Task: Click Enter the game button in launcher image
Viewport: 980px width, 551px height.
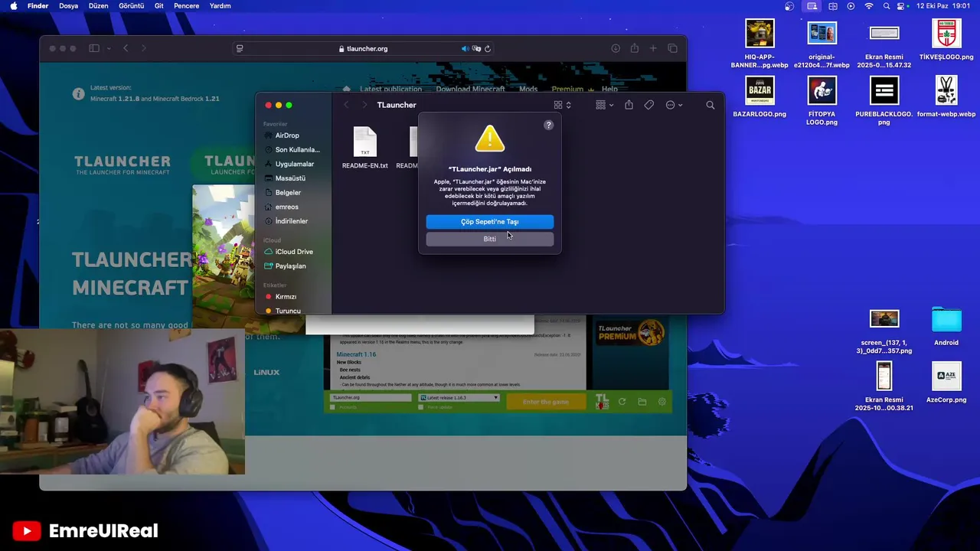Action: click(x=546, y=402)
